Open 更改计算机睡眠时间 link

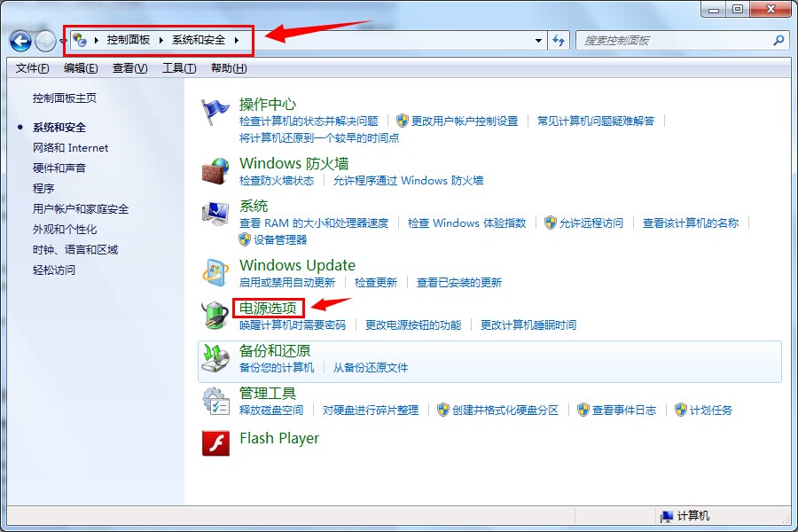(x=528, y=325)
